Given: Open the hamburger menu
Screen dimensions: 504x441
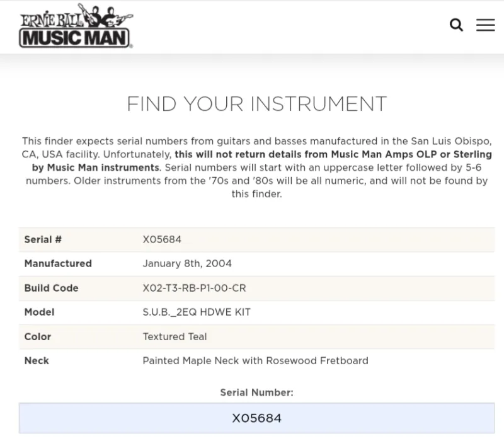Looking at the screenshot, I should 485,25.
